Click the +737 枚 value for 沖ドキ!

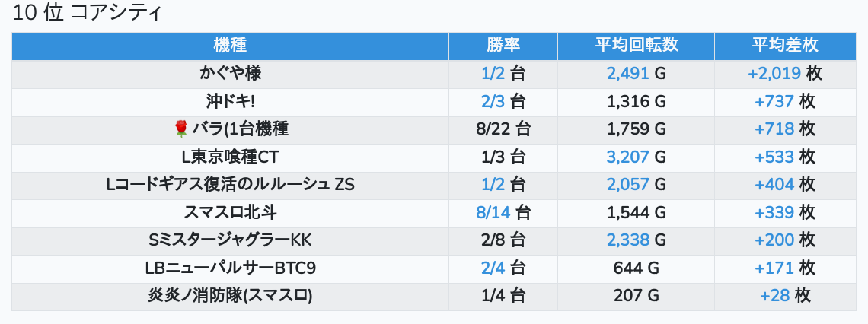pyautogui.click(x=785, y=102)
